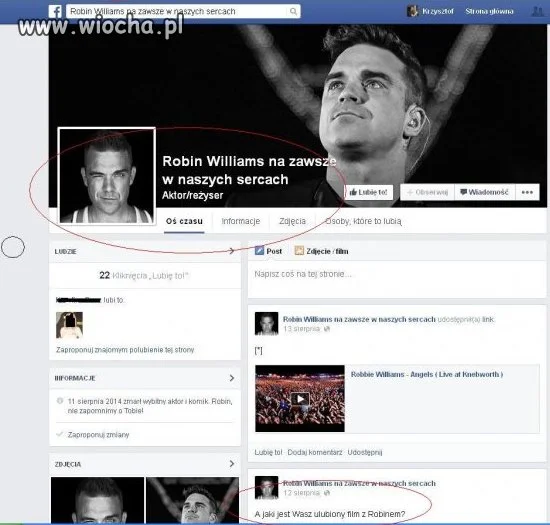Send a message via Wiadomość button
Image resolution: width=550 pixels, height=525 pixels.
pyautogui.click(x=484, y=192)
